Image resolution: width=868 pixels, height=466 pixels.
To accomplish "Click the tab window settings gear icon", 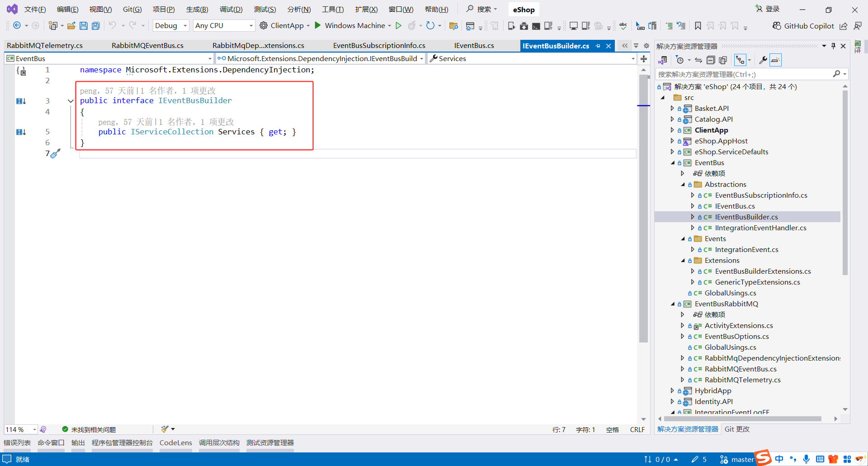I will (x=646, y=46).
